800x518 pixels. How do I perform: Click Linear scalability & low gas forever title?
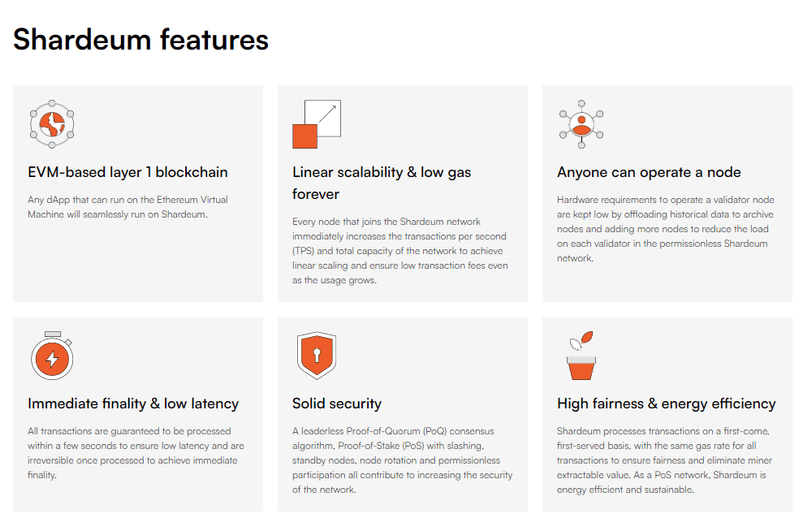381,183
